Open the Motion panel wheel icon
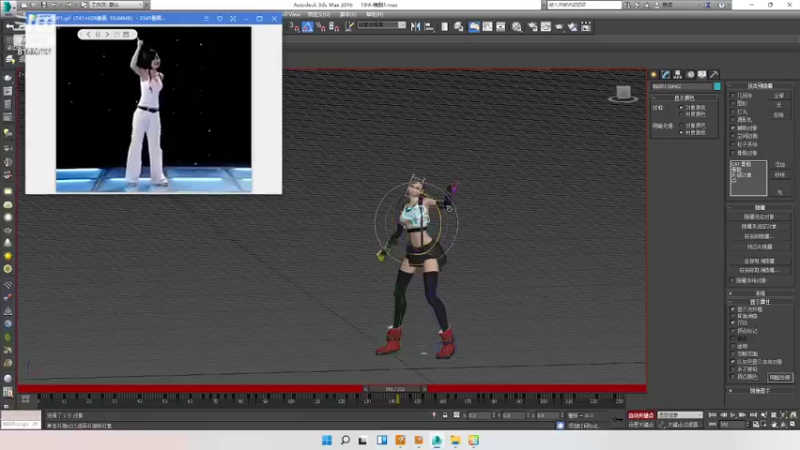Screen dimensions: 800x450 [x=690, y=74]
